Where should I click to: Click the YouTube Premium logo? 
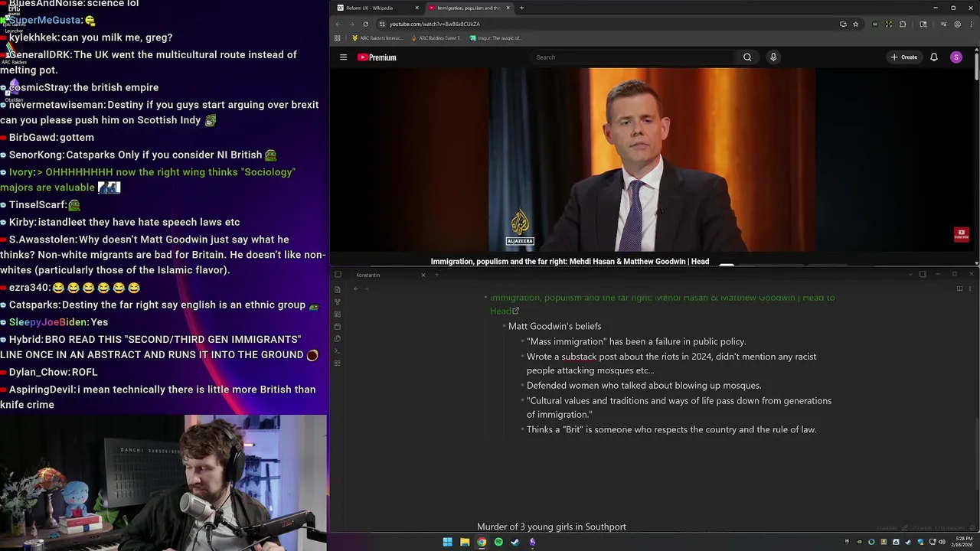pyautogui.click(x=377, y=57)
